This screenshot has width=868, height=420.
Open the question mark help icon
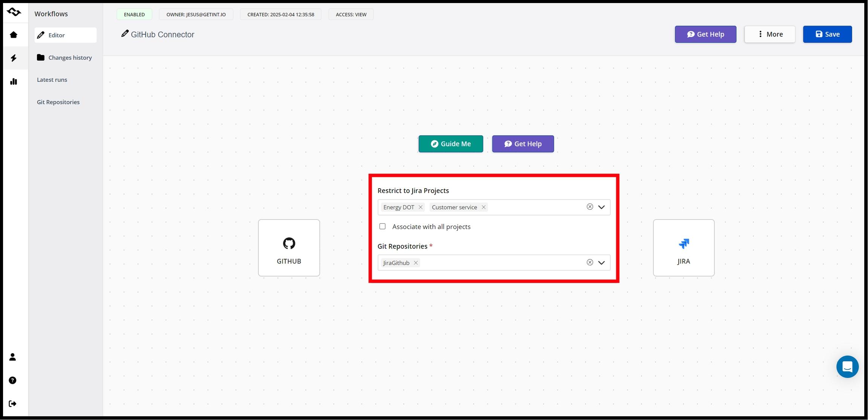coord(12,380)
